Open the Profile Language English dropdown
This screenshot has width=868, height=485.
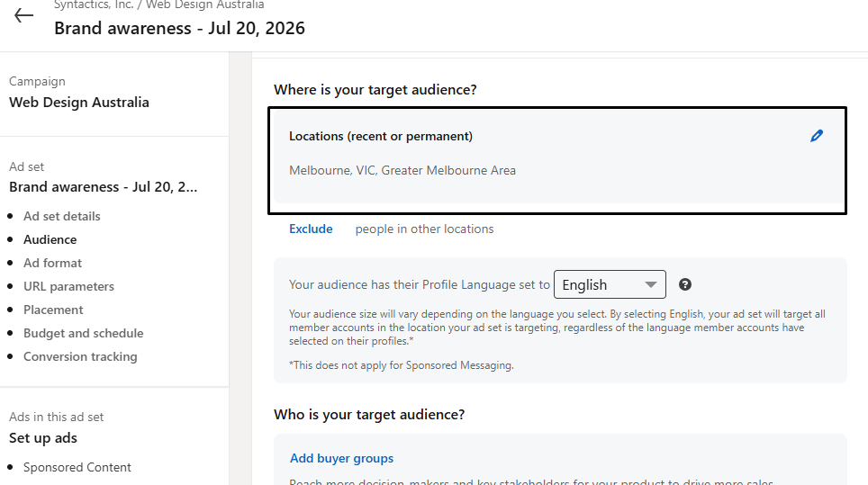click(x=610, y=284)
